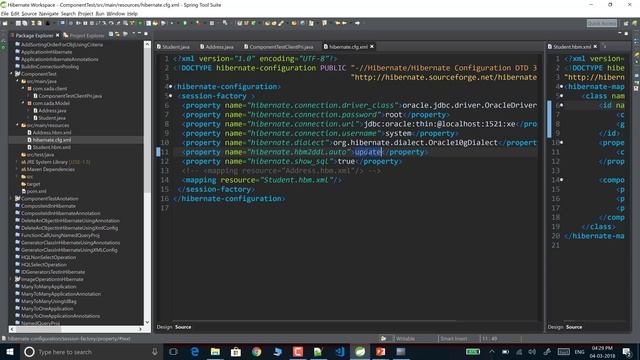640x360 pixels.
Task: Select pom.xml in Package Explorer
Action: pos(37,191)
